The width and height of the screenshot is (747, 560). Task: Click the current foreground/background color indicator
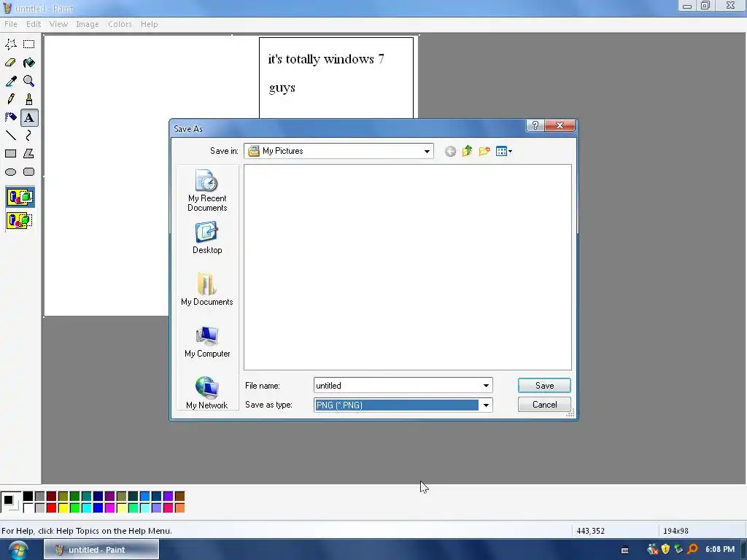tap(10, 502)
